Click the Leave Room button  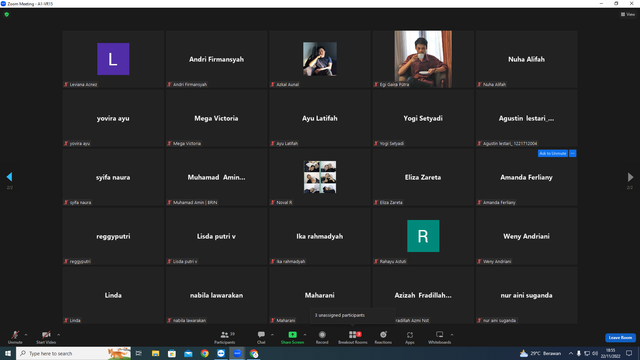(x=620, y=338)
